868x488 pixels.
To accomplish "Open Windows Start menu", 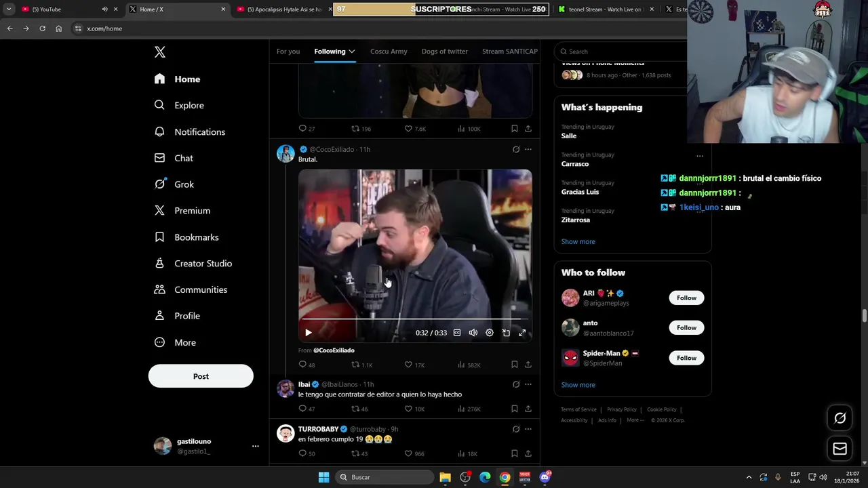I will 323,477.
